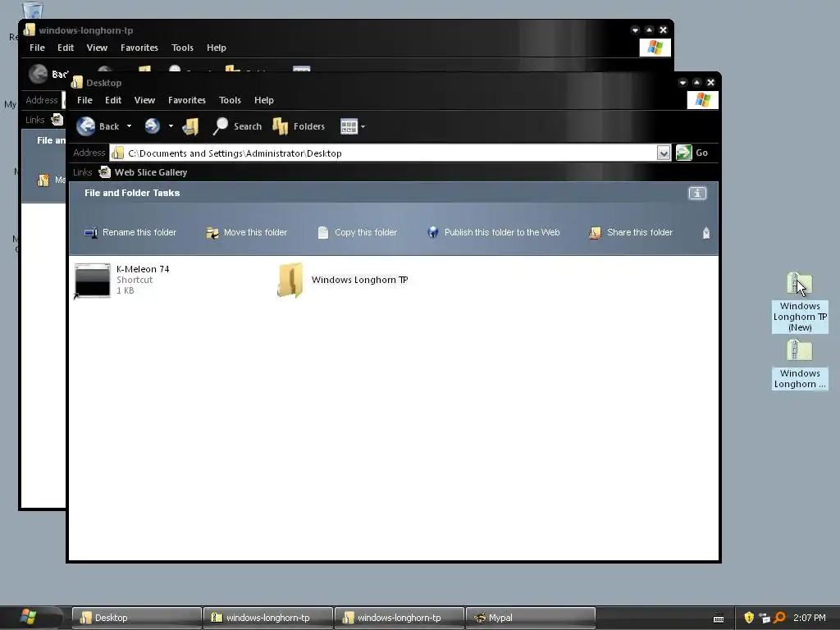This screenshot has width=840, height=630.
Task: Click the File and Folder Tasks header
Action: coord(132,193)
